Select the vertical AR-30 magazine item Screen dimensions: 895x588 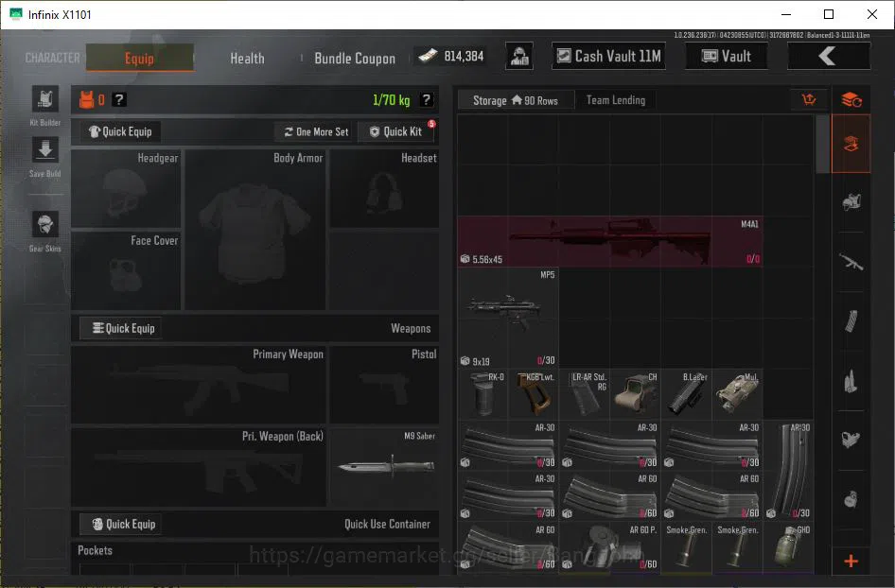[x=788, y=471]
